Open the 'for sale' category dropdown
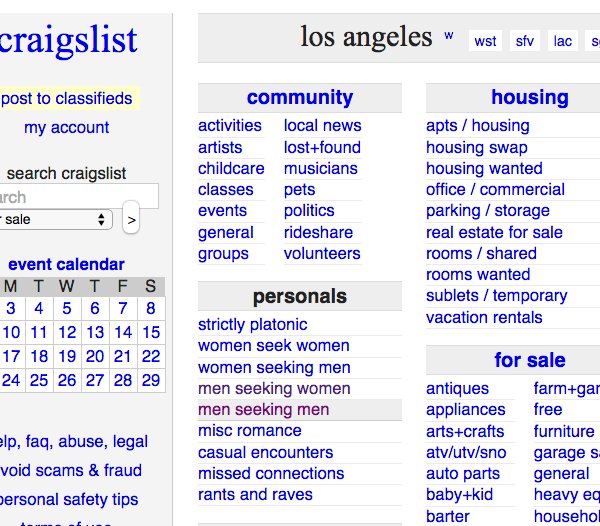 pyautogui.click(x=55, y=220)
